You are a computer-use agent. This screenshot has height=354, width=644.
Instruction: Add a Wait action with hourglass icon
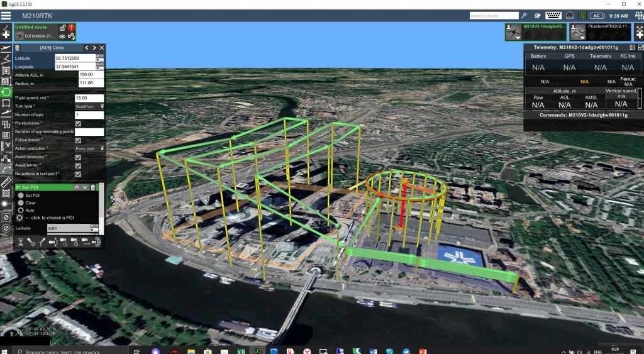point(20,241)
